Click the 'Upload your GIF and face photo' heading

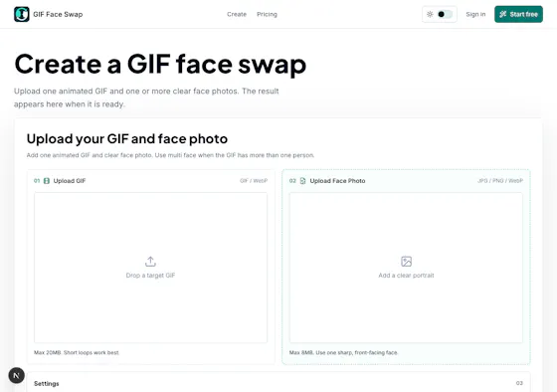click(x=127, y=139)
